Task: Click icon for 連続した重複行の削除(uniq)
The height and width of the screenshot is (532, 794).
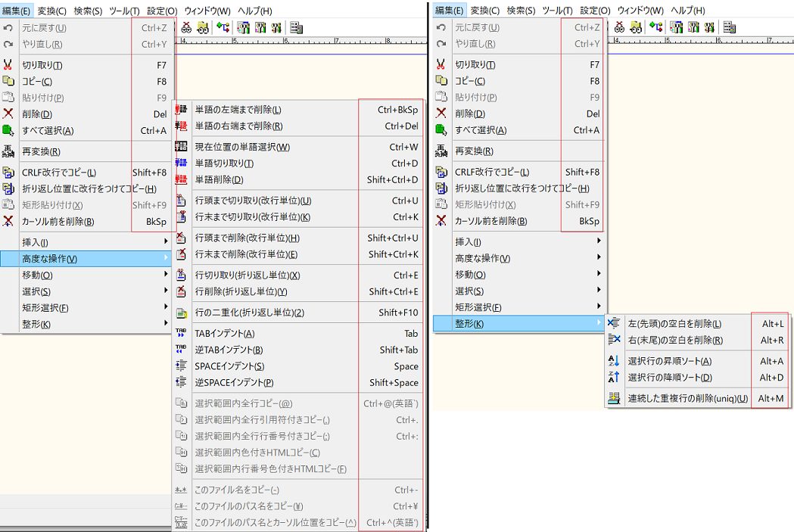Action: 614,398
